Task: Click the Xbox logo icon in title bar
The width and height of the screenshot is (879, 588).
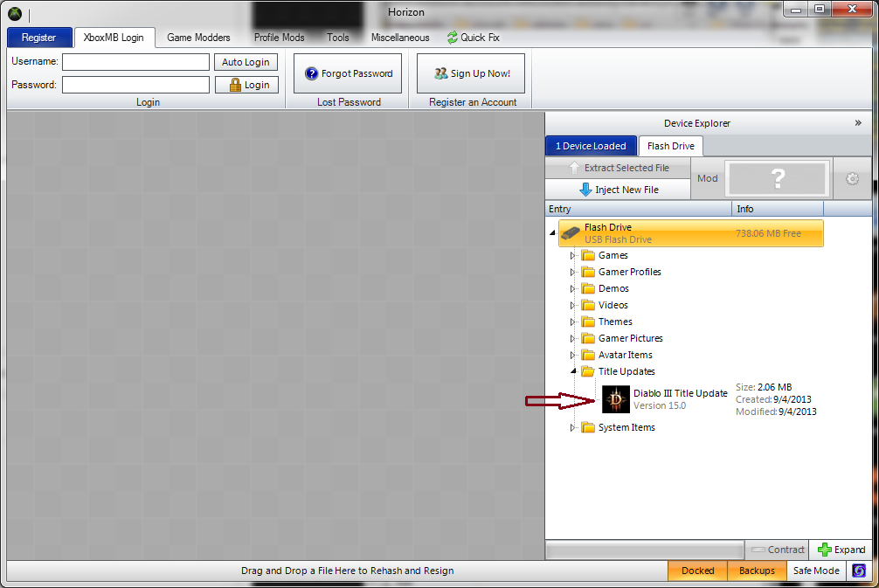Action: point(16,15)
